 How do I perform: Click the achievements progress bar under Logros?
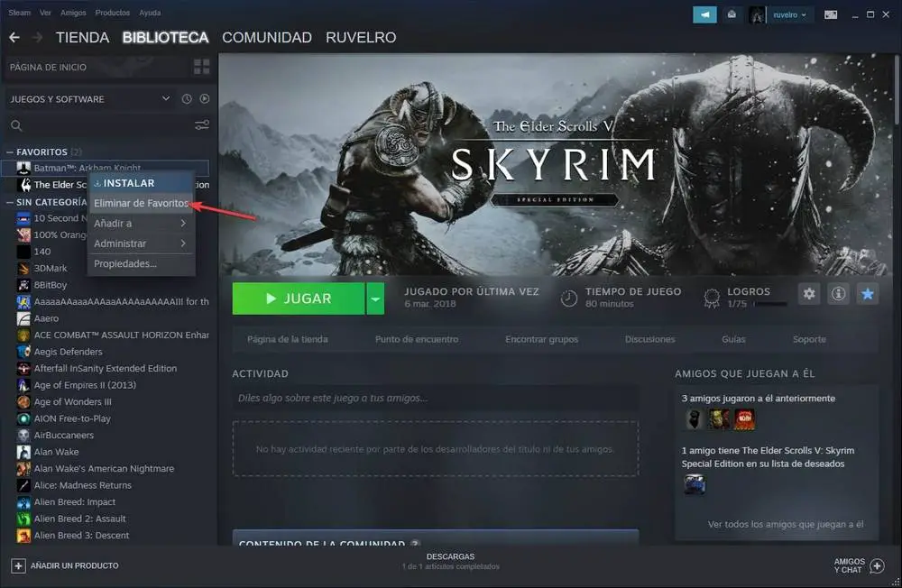click(770, 304)
